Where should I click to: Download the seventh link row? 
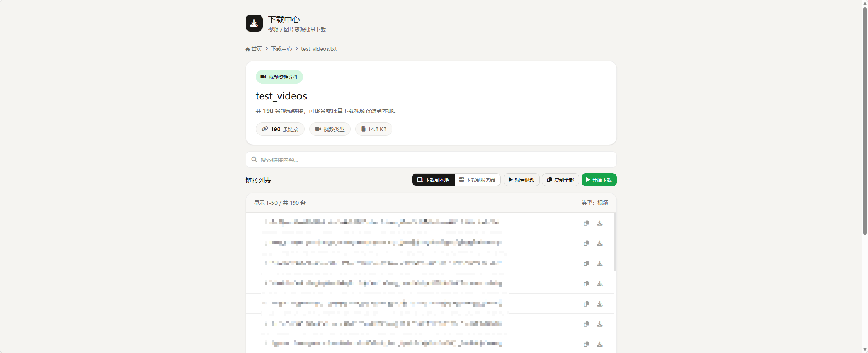pos(600,344)
